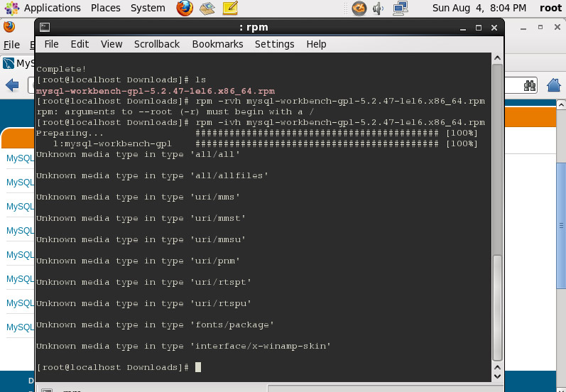Screen dimensions: 566x392
Task: Click terminal scrollbar up arrow at top
Action: 497,58
